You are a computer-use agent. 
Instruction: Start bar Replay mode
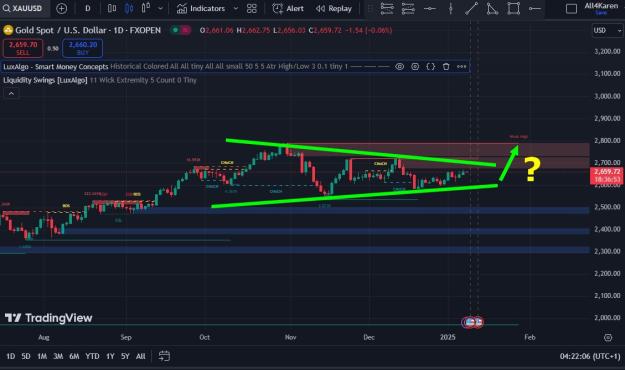(334, 8)
